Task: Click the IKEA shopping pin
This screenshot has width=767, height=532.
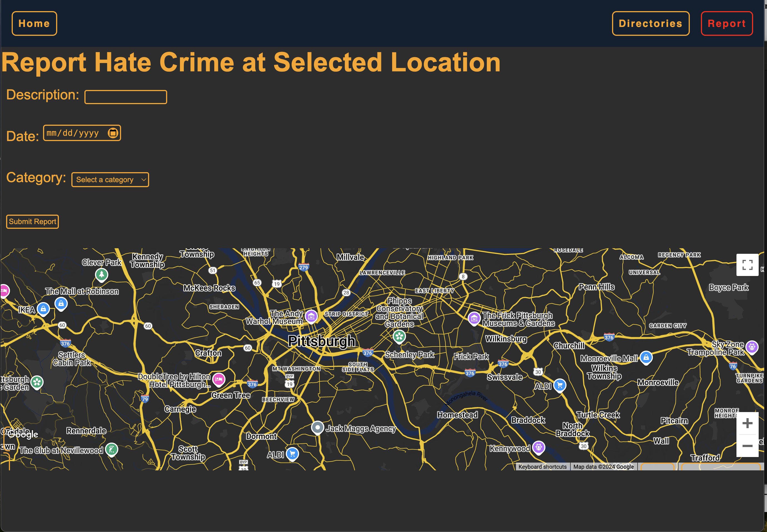Action: tap(43, 309)
